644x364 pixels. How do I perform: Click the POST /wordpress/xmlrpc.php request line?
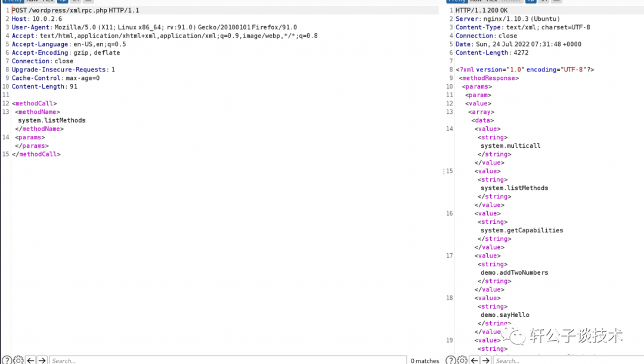[x=76, y=10]
